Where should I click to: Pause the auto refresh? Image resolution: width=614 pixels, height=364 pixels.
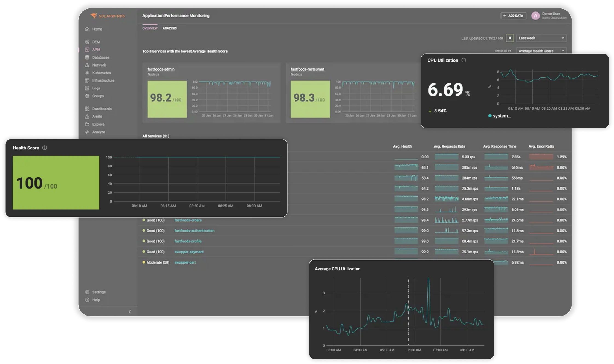510,38
